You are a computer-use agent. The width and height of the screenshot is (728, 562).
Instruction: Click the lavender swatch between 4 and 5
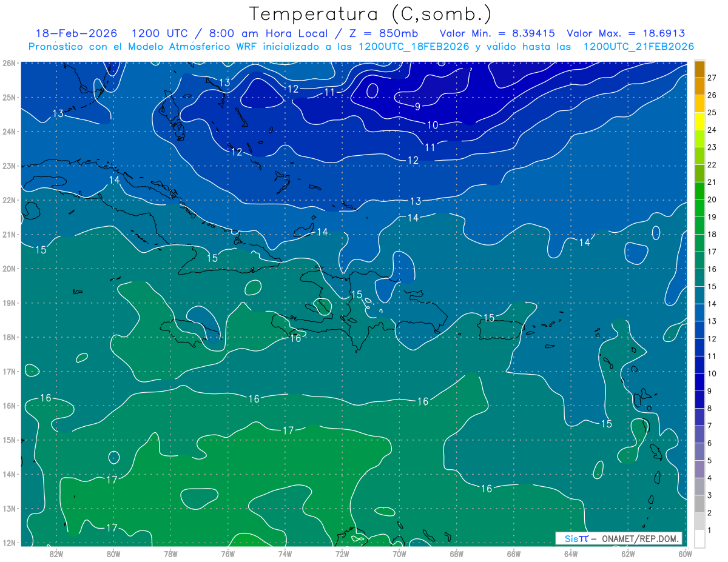point(699,469)
